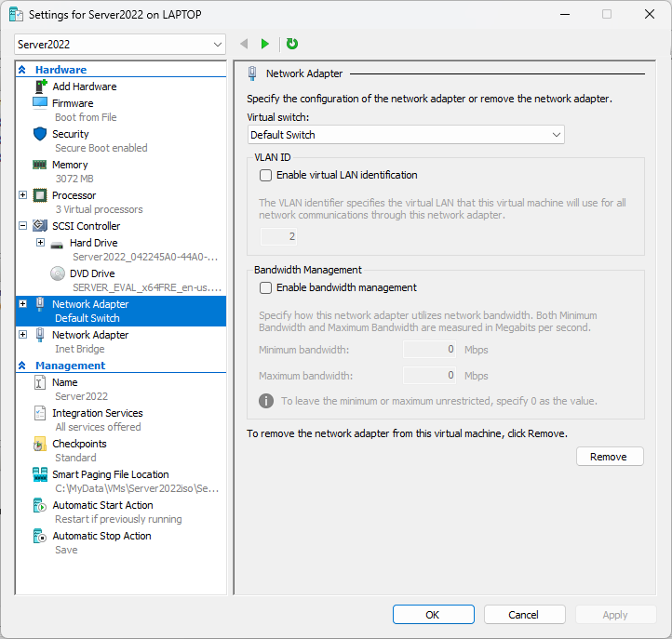The height and width of the screenshot is (639, 672).
Task: Open the Checkpoints icon in Management
Action: click(x=40, y=444)
